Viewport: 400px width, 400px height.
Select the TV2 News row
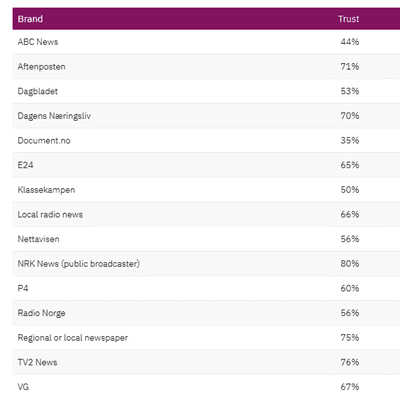(206, 363)
